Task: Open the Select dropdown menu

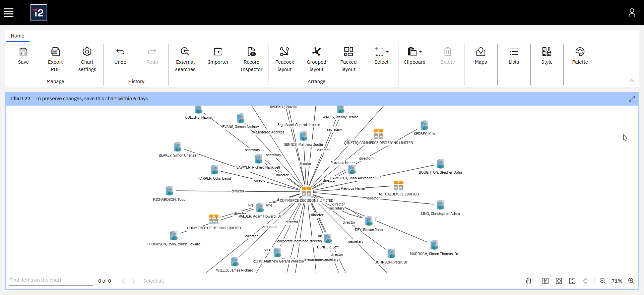Action: (x=382, y=56)
